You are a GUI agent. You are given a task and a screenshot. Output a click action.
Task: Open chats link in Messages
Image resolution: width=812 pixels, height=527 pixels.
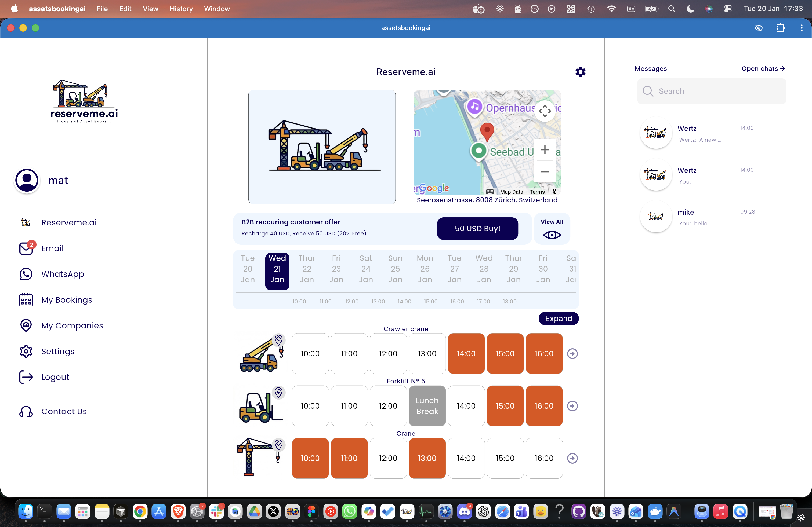click(763, 68)
